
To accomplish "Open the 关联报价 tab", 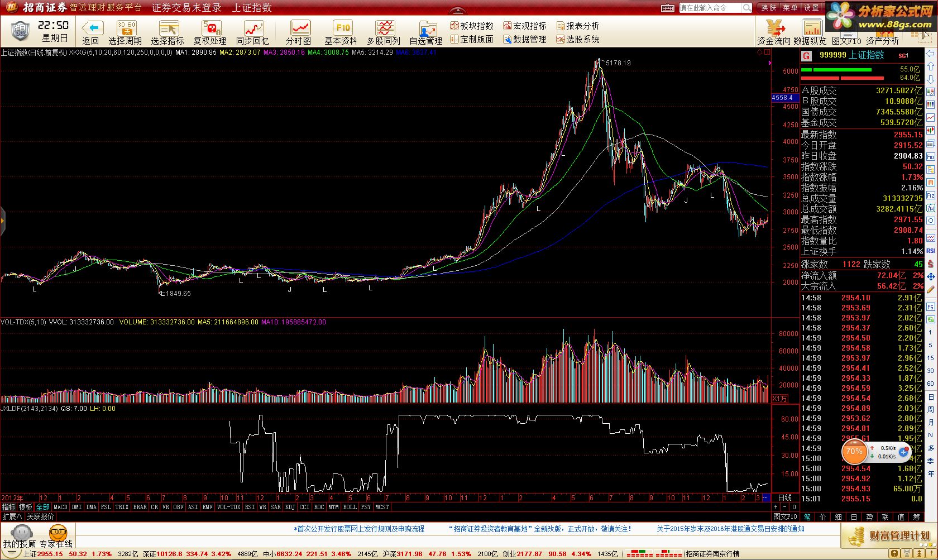I will tap(40, 516).
